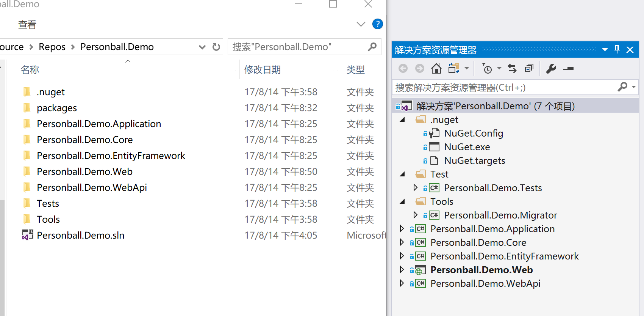Open Properties with the wrench icon
Screen dimensions: 644x316
[x=551, y=68]
